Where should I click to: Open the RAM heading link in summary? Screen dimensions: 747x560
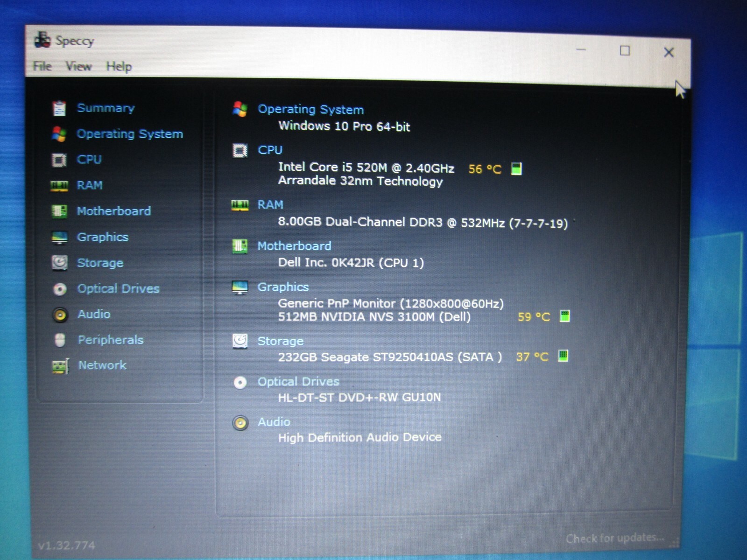click(270, 205)
